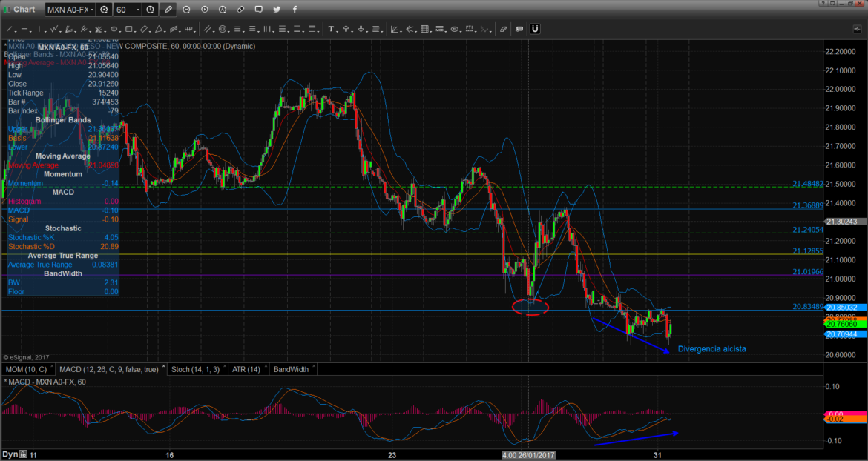Toggle the magnet snap mode
This screenshot has height=461, width=868.
pyautogui.click(x=536, y=30)
